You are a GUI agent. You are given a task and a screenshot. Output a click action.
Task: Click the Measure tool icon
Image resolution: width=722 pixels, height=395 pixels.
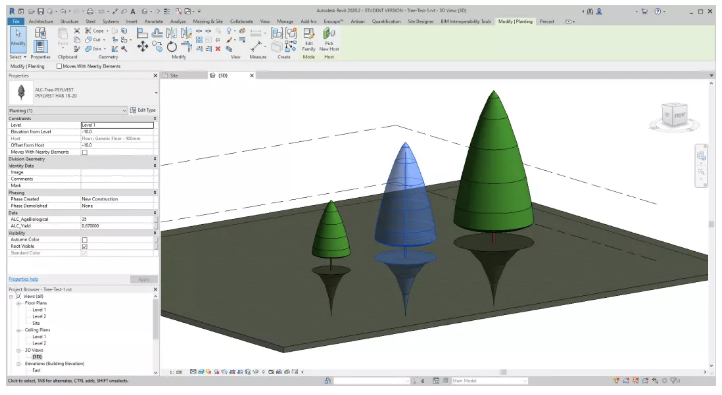point(256,46)
